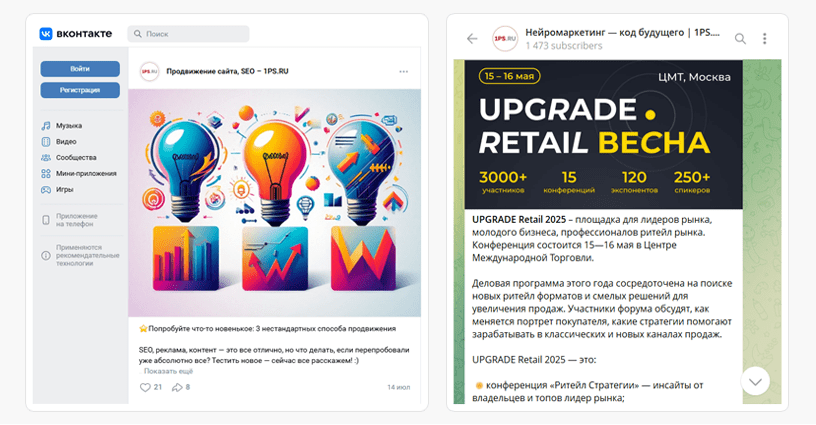Image resolution: width=816 pixels, height=425 pixels.
Task: Click the phone icon in sidebar
Action: [x=46, y=220]
